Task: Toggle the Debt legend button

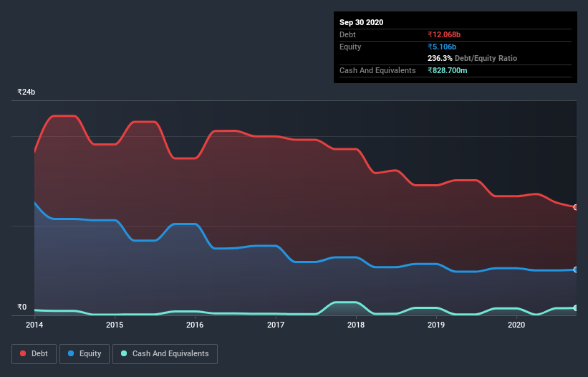Action: [x=34, y=354]
